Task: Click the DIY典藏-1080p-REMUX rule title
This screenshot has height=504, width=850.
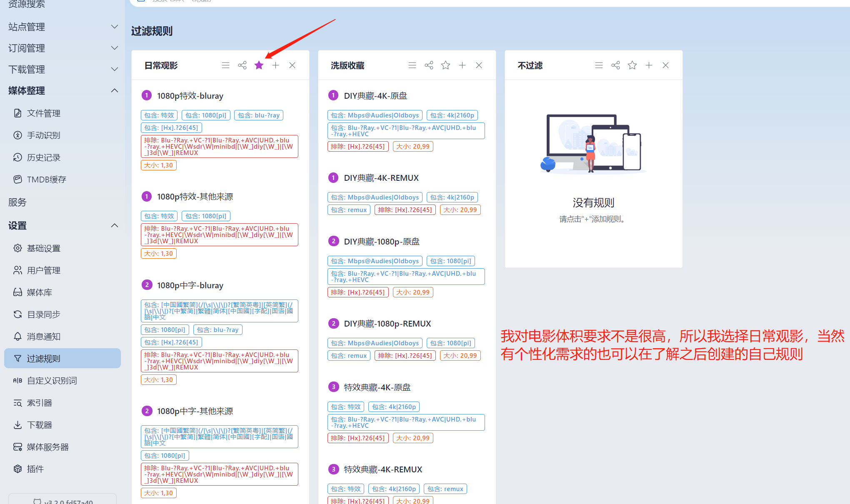Action: point(387,324)
